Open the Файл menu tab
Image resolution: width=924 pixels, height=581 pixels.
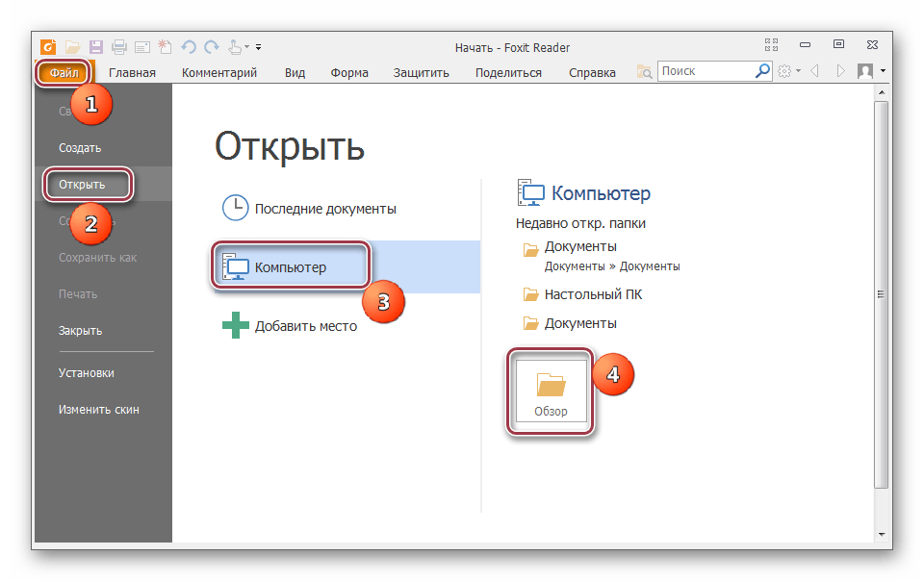[x=64, y=72]
